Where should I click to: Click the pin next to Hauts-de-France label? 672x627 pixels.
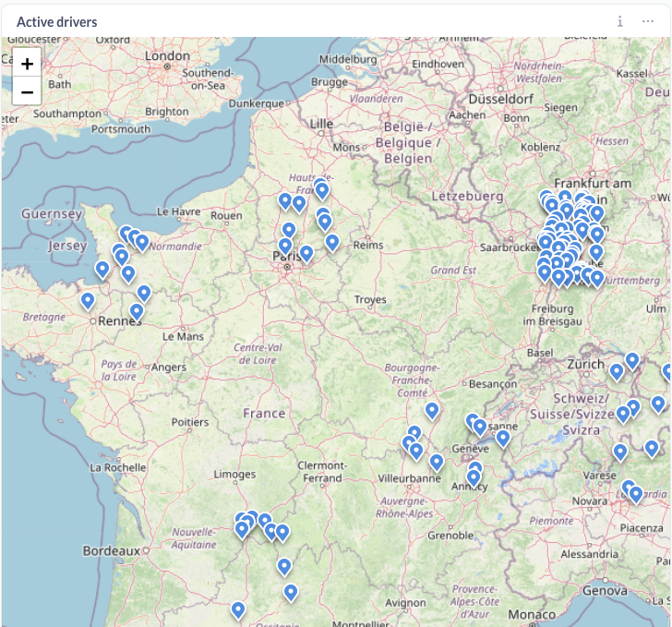coord(321,189)
